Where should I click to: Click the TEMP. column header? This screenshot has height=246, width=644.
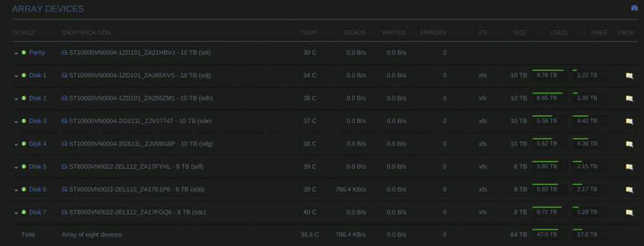tap(310, 32)
